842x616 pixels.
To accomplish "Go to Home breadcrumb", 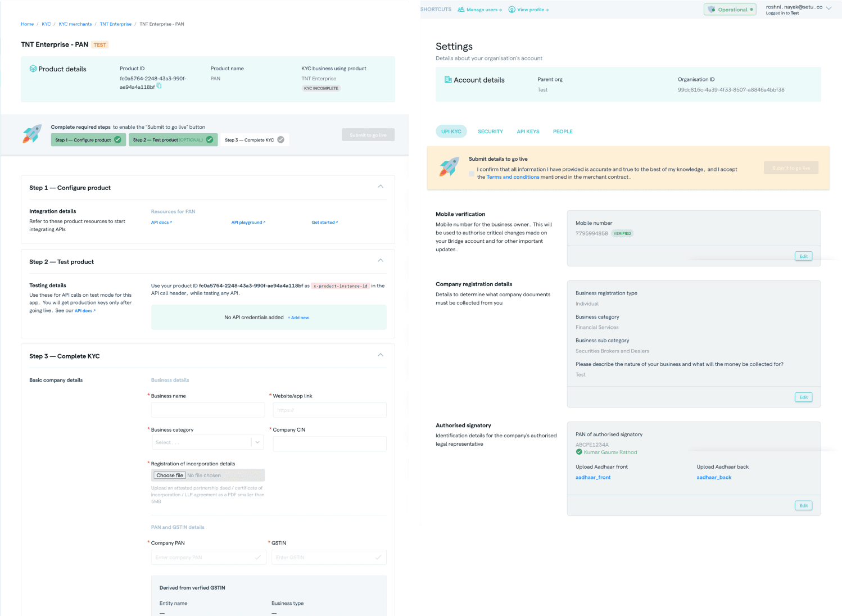I will 27,24.
